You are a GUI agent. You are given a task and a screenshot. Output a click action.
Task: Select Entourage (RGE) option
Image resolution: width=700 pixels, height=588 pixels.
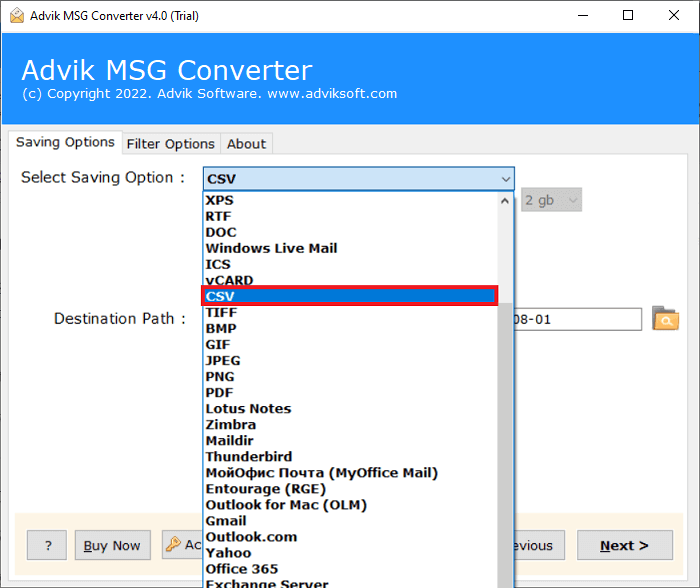tap(351, 489)
